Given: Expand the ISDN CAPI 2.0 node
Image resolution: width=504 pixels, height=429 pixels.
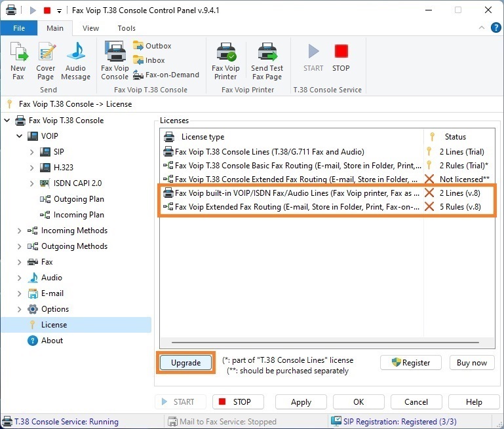Looking at the screenshot, I should tap(31, 183).
